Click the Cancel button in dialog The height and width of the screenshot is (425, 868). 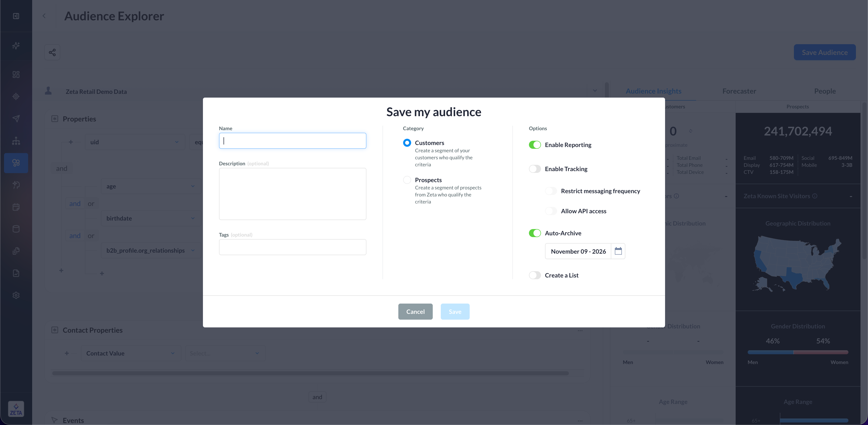(x=415, y=312)
